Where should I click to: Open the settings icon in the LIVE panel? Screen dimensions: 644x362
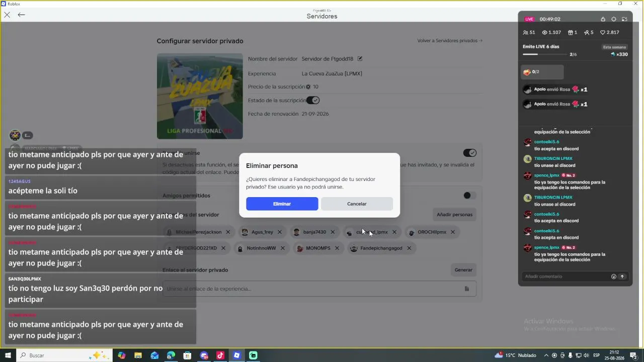614,19
